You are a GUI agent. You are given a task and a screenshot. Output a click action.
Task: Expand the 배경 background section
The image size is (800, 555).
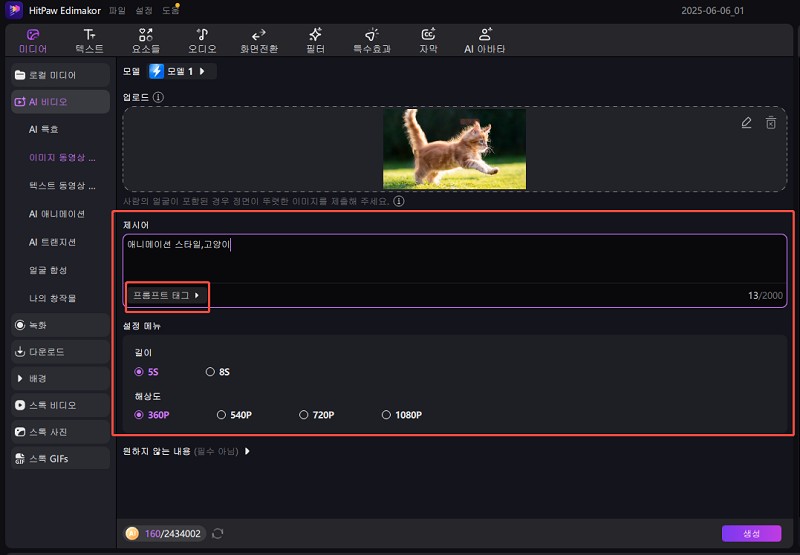click(x=60, y=379)
